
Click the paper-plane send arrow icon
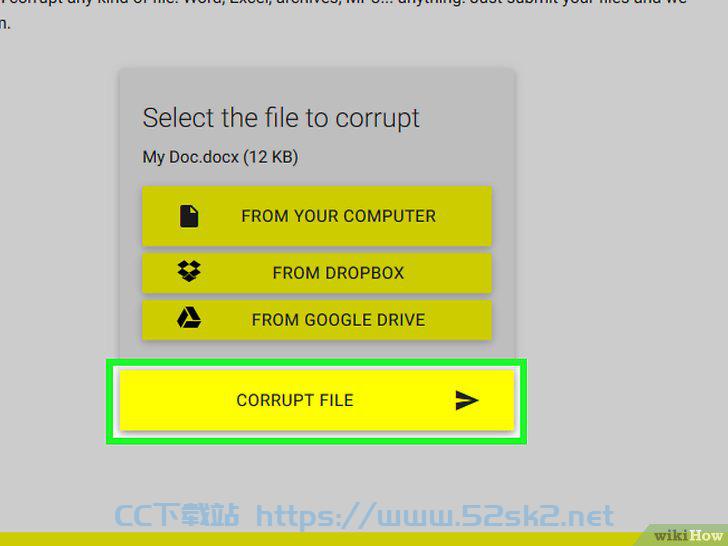coord(467,400)
